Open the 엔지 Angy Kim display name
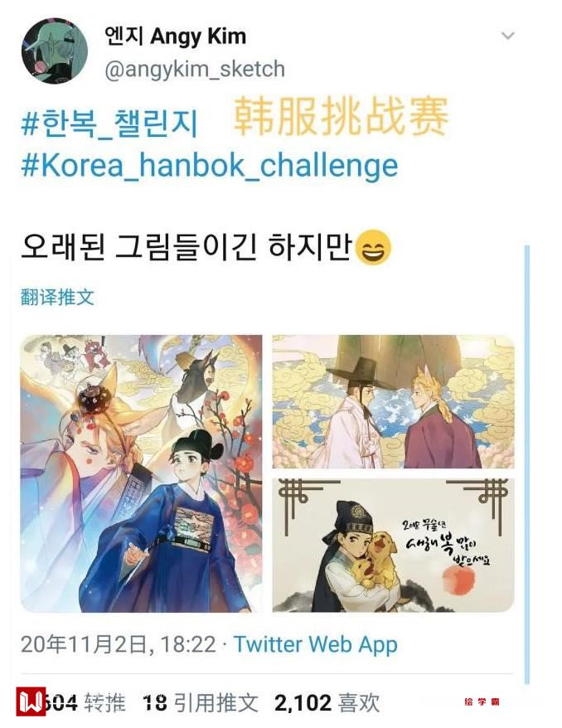562x728 pixels. [x=176, y=36]
